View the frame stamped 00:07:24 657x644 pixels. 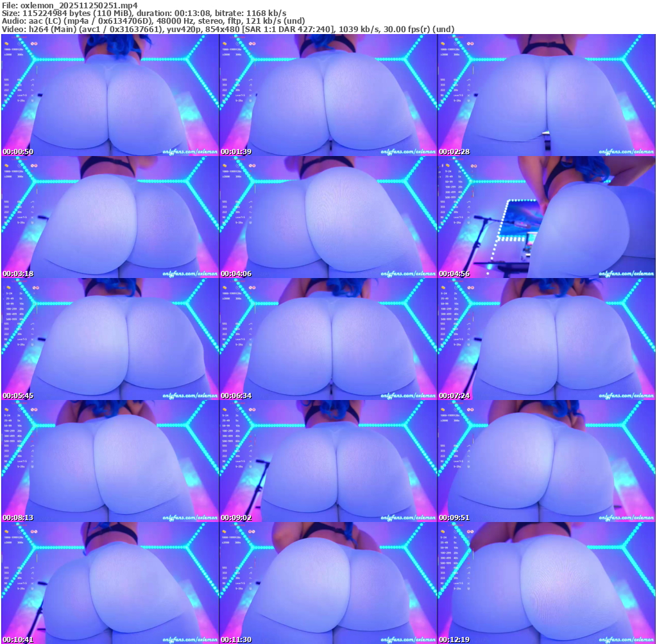pyautogui.click(x=547, y=339)
